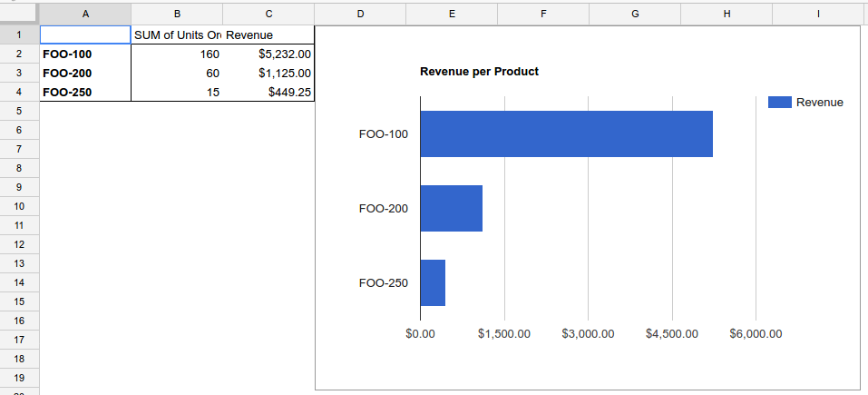Click the Revenue legend text label
868x395 pixels.
tap(819, 103)
